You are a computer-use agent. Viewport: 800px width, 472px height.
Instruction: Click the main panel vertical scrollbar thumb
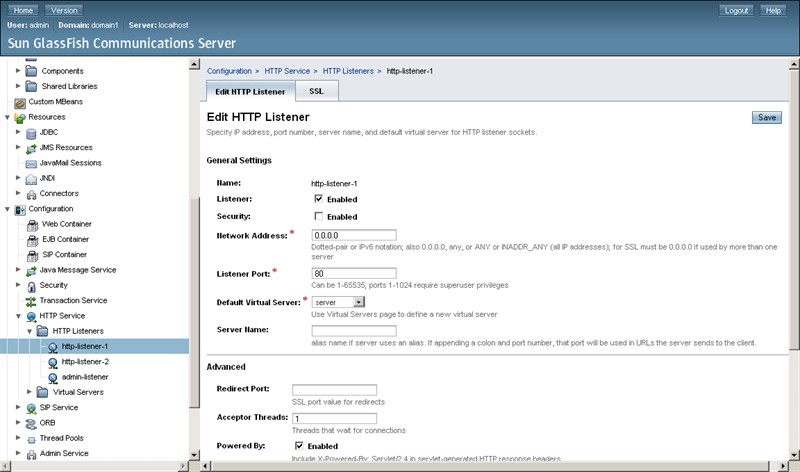(x=794, y=210)
